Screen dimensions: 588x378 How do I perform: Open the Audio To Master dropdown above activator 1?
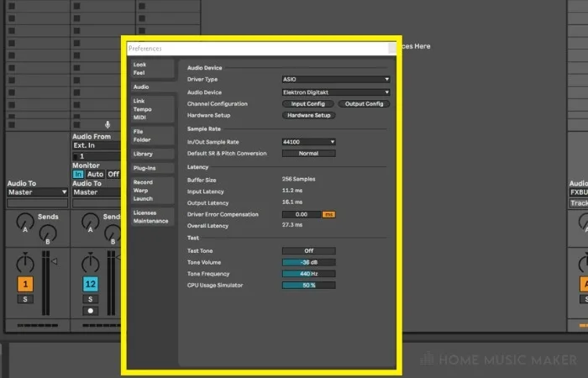pyautogui.click(x=38, y=192)
